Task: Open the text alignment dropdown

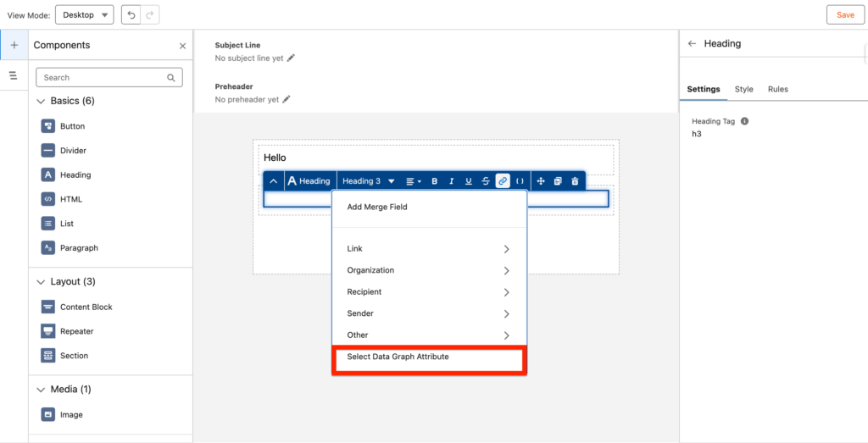Action: click(x=413, y=181)
